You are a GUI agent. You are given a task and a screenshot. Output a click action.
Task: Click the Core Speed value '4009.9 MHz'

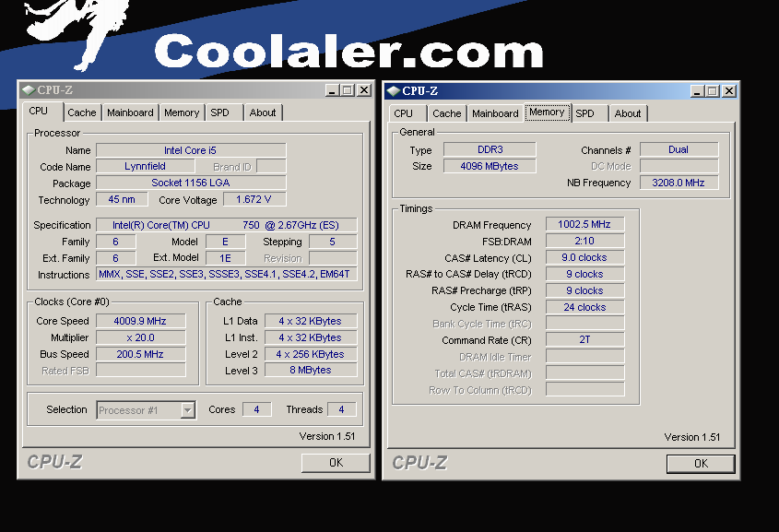pyautogui.click(x=141, y=321)
